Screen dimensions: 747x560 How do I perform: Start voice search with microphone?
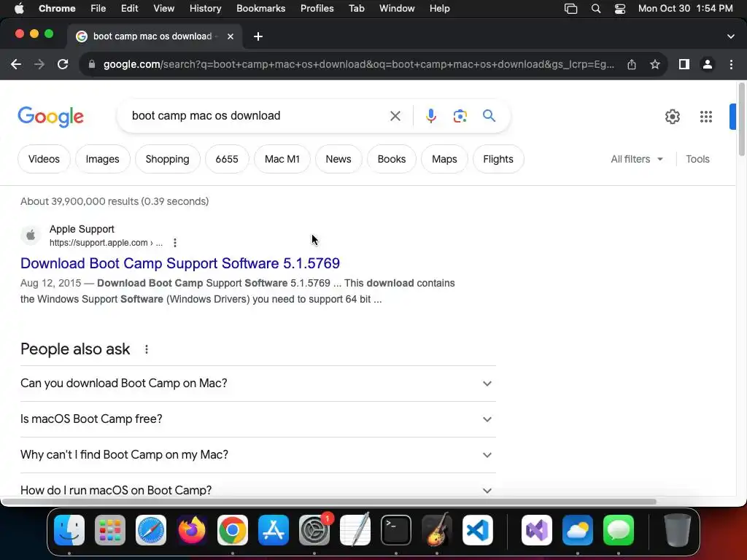pyautogui.click(x=430, y=116)
